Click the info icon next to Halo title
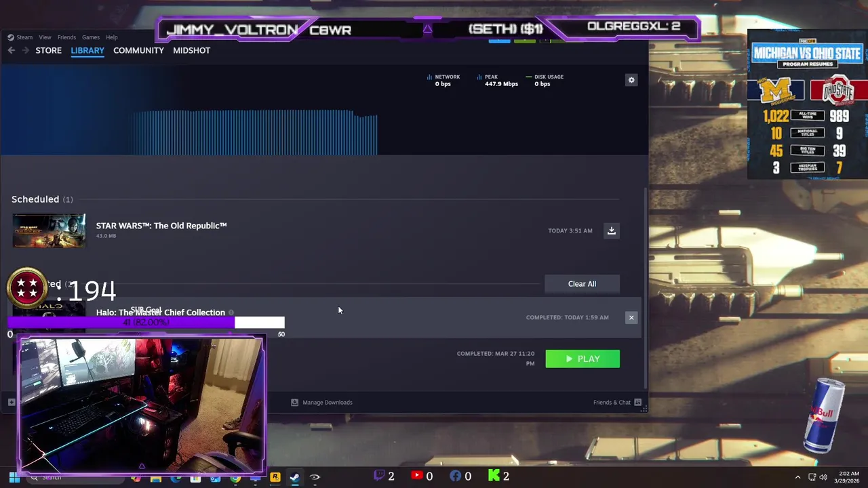 click(x=231, y=312)
